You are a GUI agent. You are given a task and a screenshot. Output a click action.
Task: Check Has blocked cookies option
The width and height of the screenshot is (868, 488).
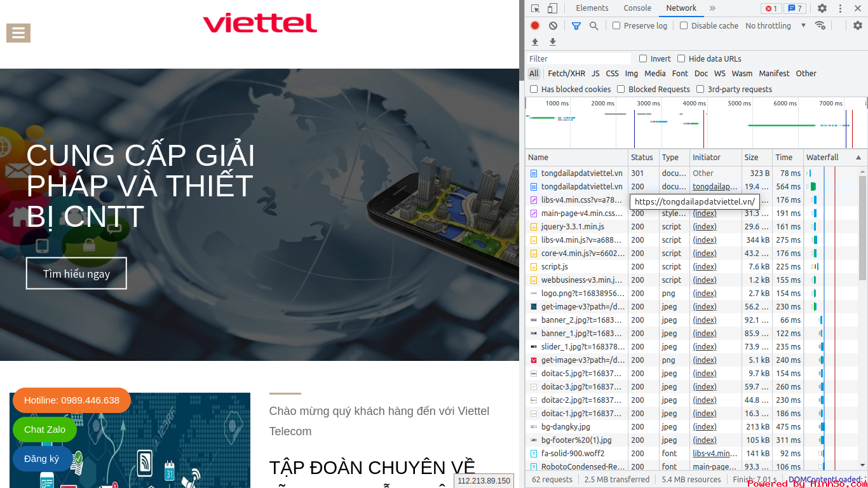click(x=534, y=89)
